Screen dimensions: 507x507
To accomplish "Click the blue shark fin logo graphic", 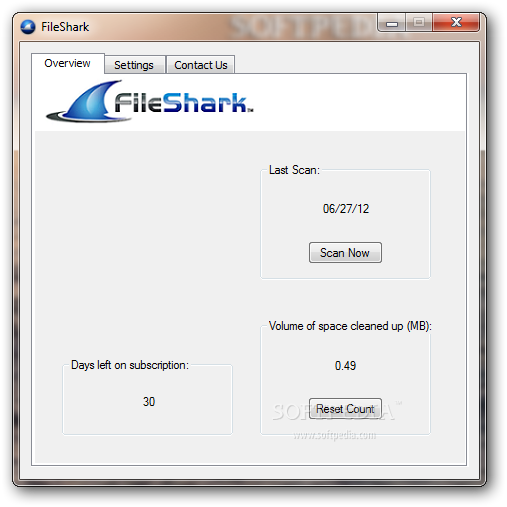I will pos(87,102).
